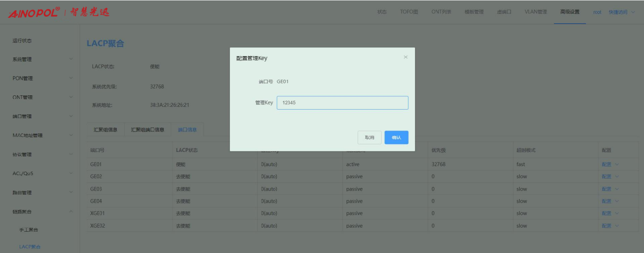The height and width of the screenshot is (253, 644).
Task: Click the 确认 confirm button
Action: point(396,138)
